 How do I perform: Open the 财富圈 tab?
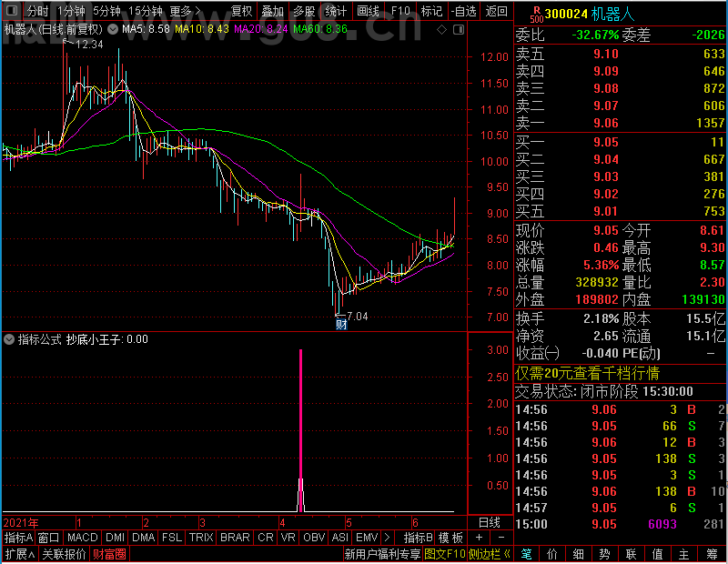(x=109, y=554)
